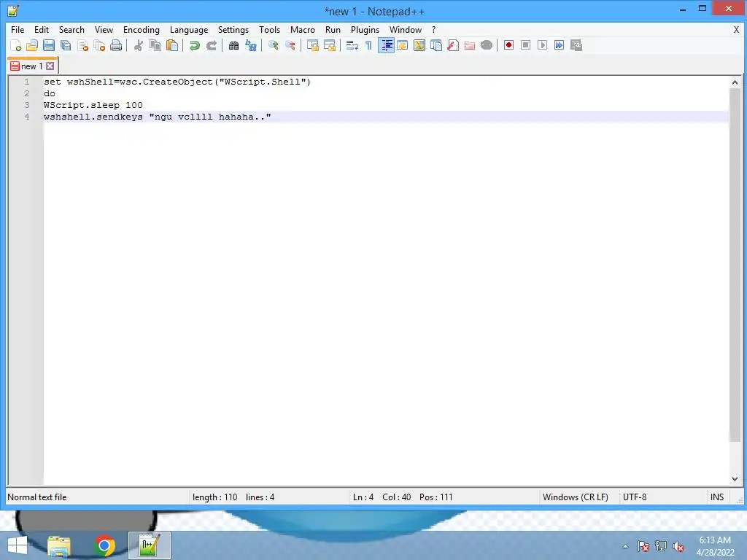Toggle synchronize vertical scrolling icon
The width and height of the screenshot is (747, 560).
312,45
